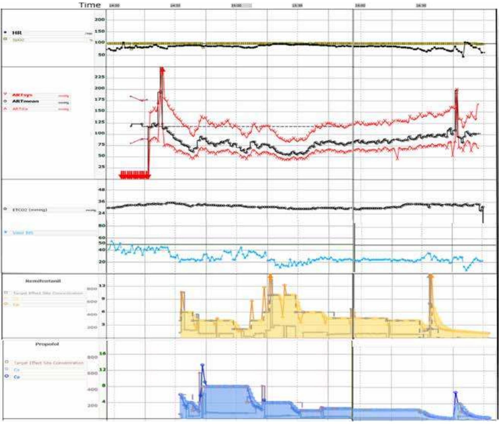Click the ETCO2 legend circle marker
The width and height of the screenshot is (504, 424).
(5, 209)
